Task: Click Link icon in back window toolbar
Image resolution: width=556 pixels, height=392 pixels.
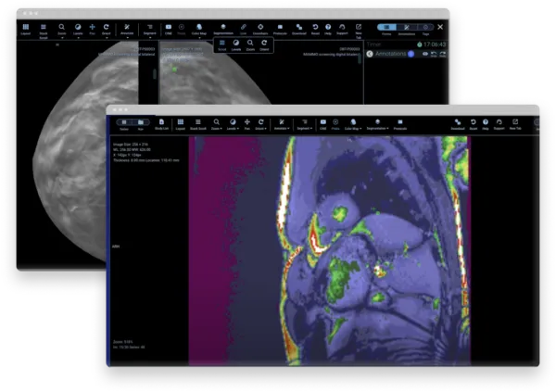Action: 243,29
